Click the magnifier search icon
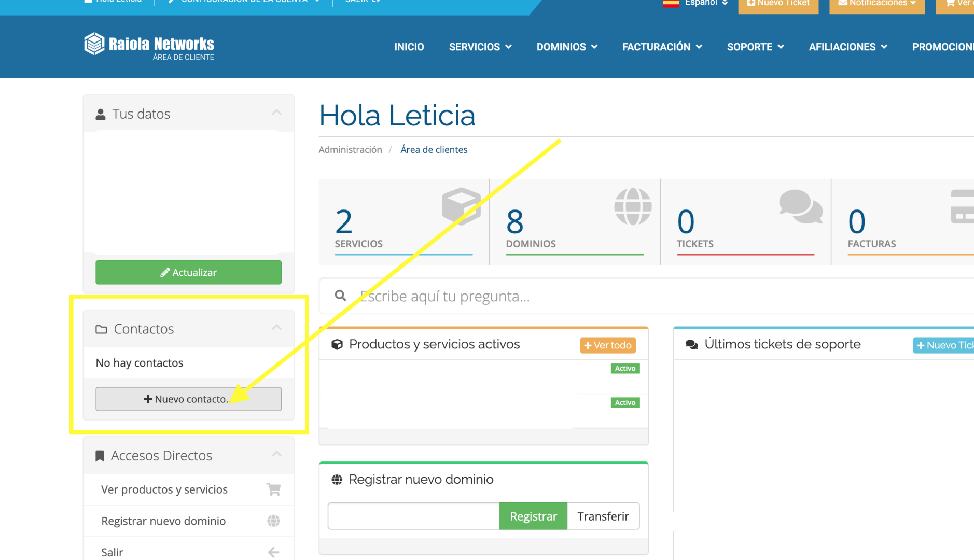Image resolution: width=974 pixels, height=560 pixels. (x=340, y=296)
